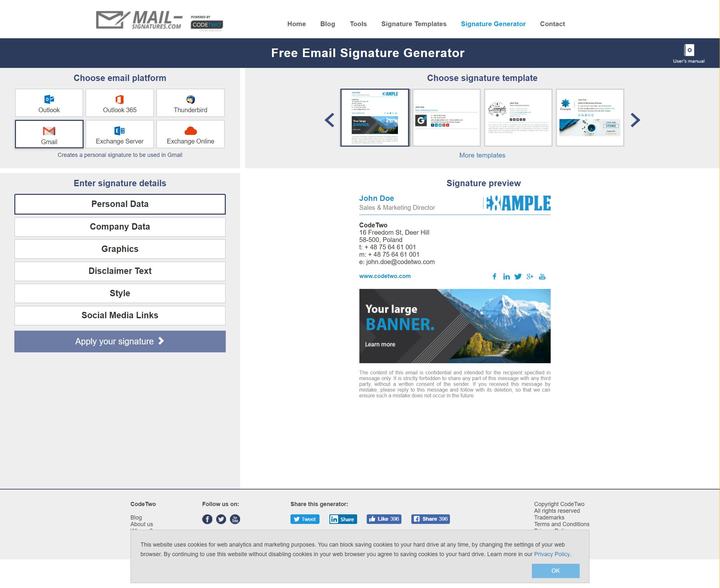Go to the Blog menu item
Image resolution: width=720 pixels, height=588 pixels.
tap(327, 24)
